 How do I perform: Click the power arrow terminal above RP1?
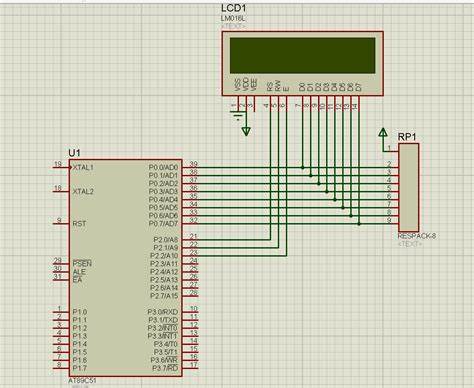pyautogui.click(x=383, y=133)
